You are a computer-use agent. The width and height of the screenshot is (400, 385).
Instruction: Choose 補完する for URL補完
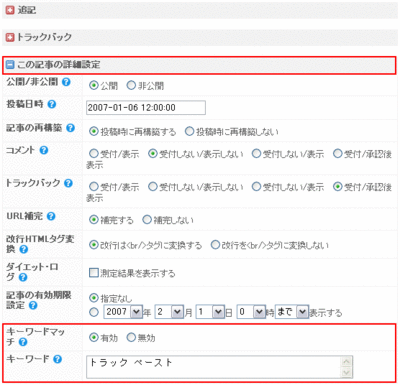pos(94,220)
